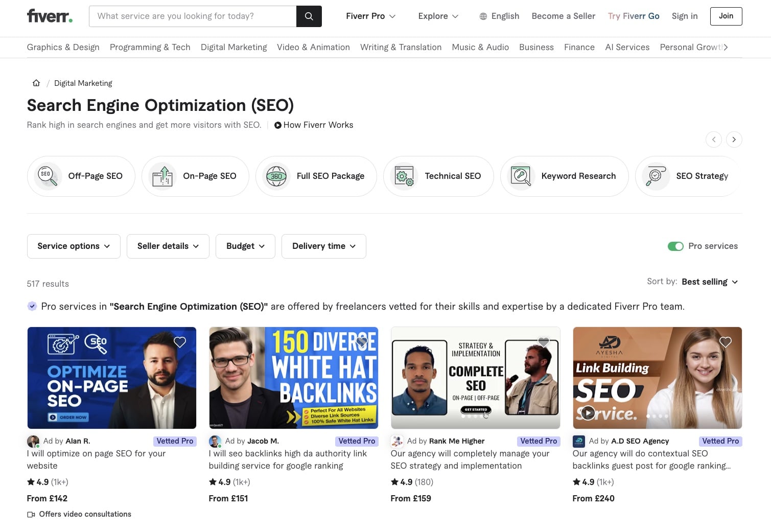Click the search magnifier button
Viewport: 771px width, 532px height.
pos(309,16)
